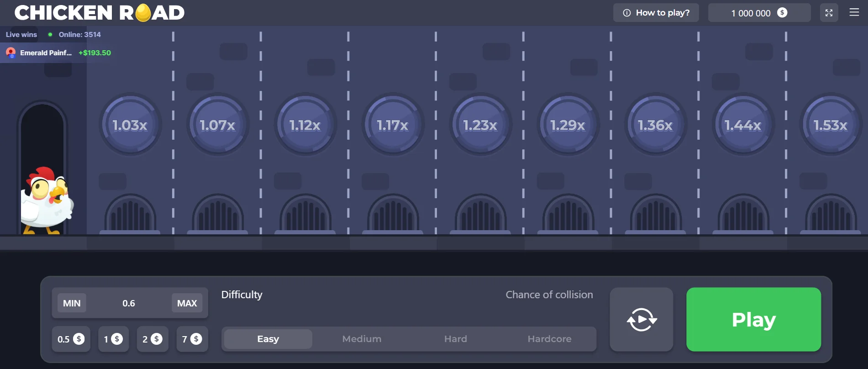Click the 0.6 bet amount field

tap(129, 303)
